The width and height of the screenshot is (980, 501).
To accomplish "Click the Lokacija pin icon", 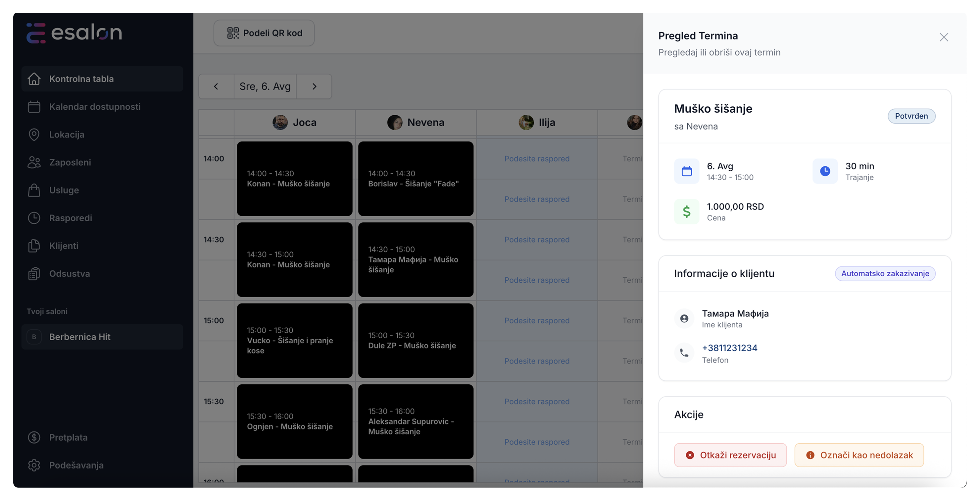I will [x=34, y=135].
